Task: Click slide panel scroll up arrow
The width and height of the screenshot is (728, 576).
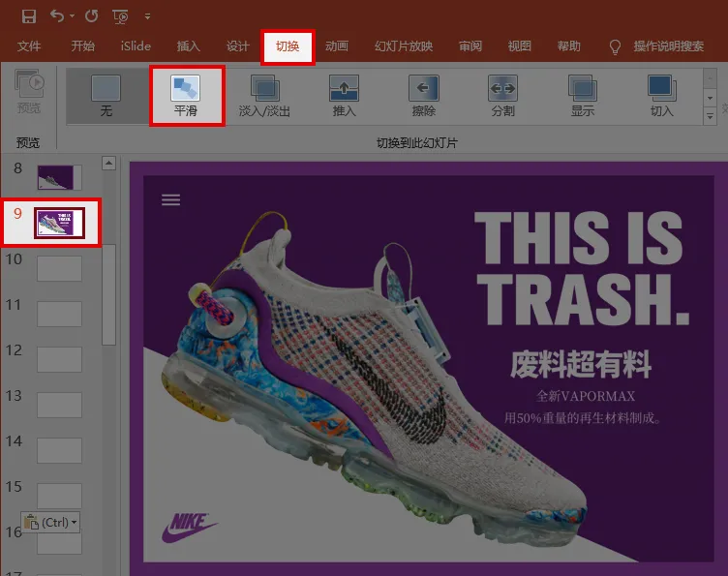Action: coord(109,163)
